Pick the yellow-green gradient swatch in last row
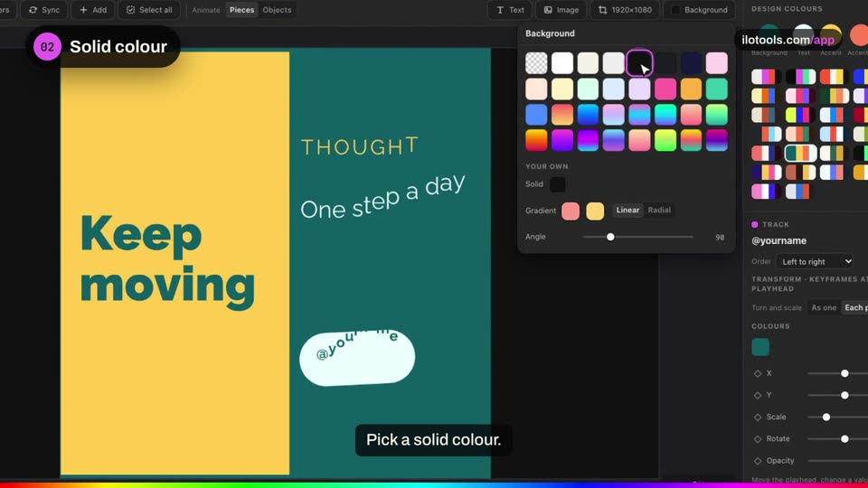Viewport: 868px width, 488px height. coord(665,140)
